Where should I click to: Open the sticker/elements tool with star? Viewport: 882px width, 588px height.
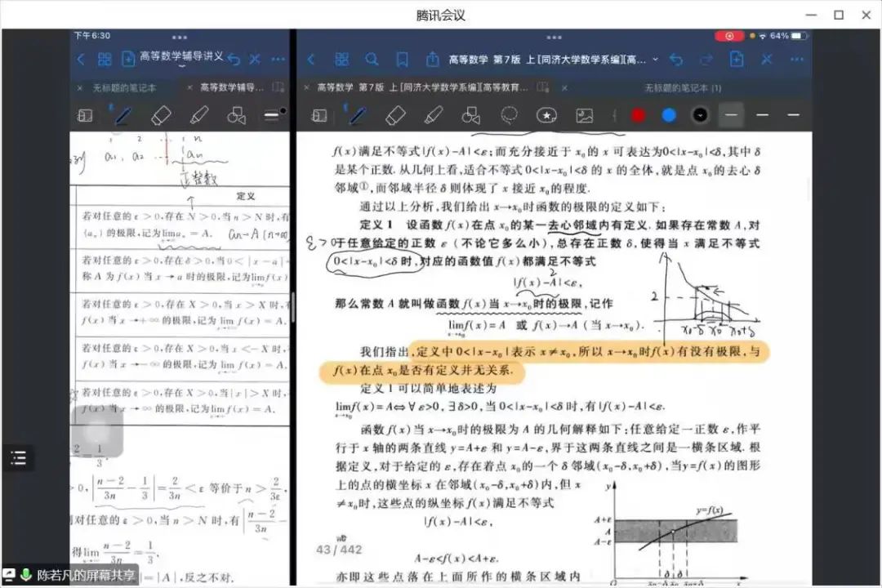[546, 115]
